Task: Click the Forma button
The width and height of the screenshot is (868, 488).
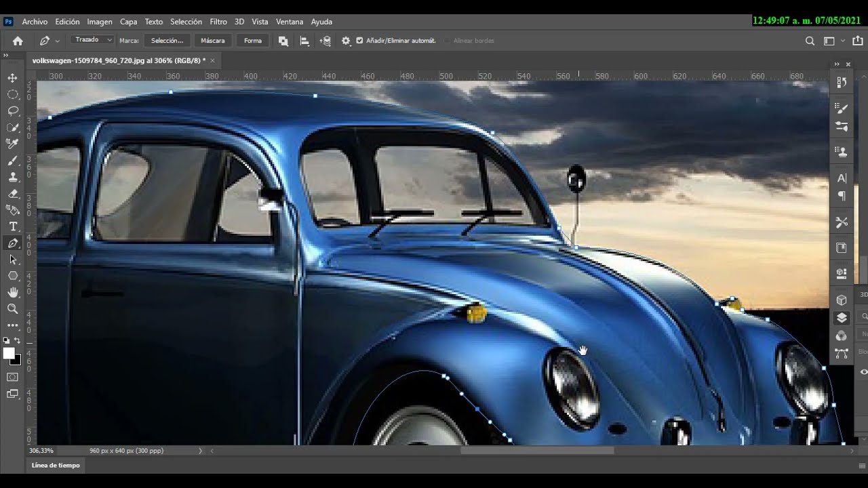Action: (x=253, y=41)
